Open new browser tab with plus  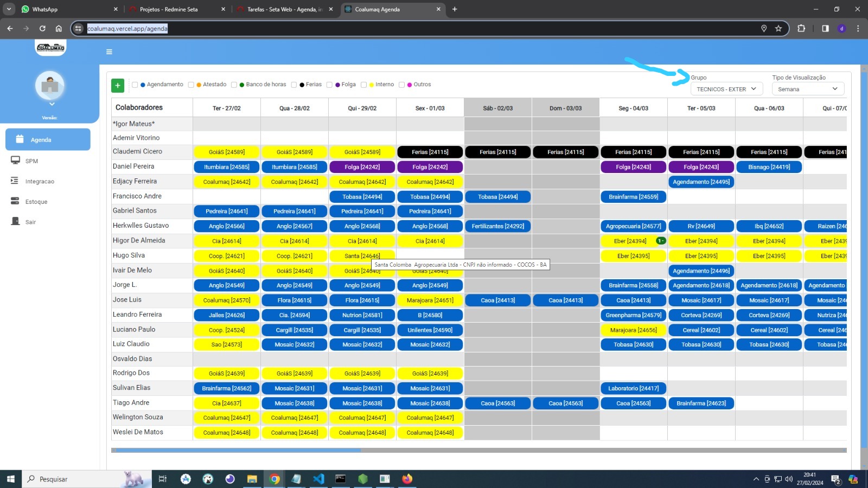(x=455, y=9)
